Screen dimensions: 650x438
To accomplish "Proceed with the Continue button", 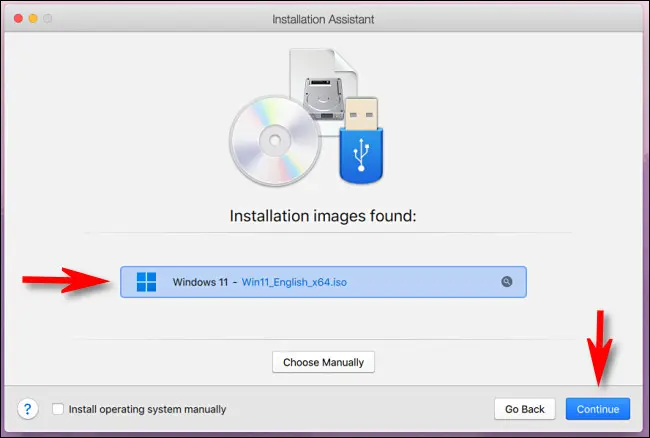I will 598,409.
